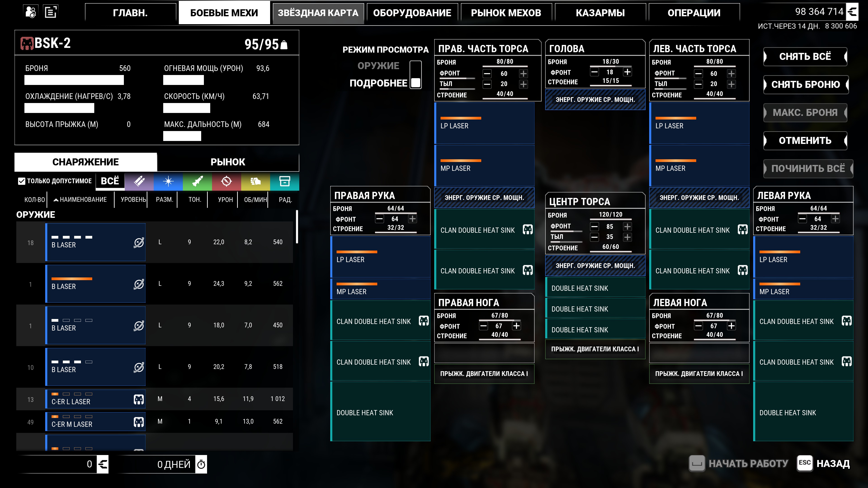Sort list by Кол-во column
868x488 pixels.
[x=34, y=200]
